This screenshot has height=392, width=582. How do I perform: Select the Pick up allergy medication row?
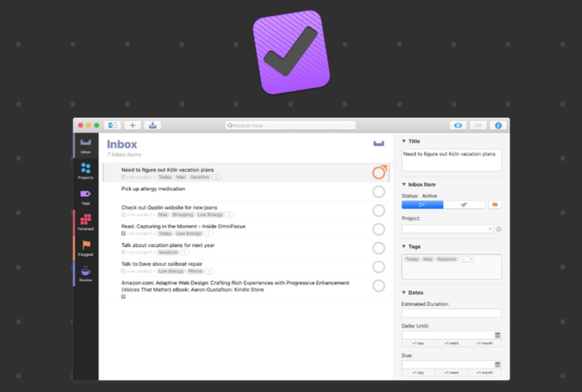click(x=246, y=191)
